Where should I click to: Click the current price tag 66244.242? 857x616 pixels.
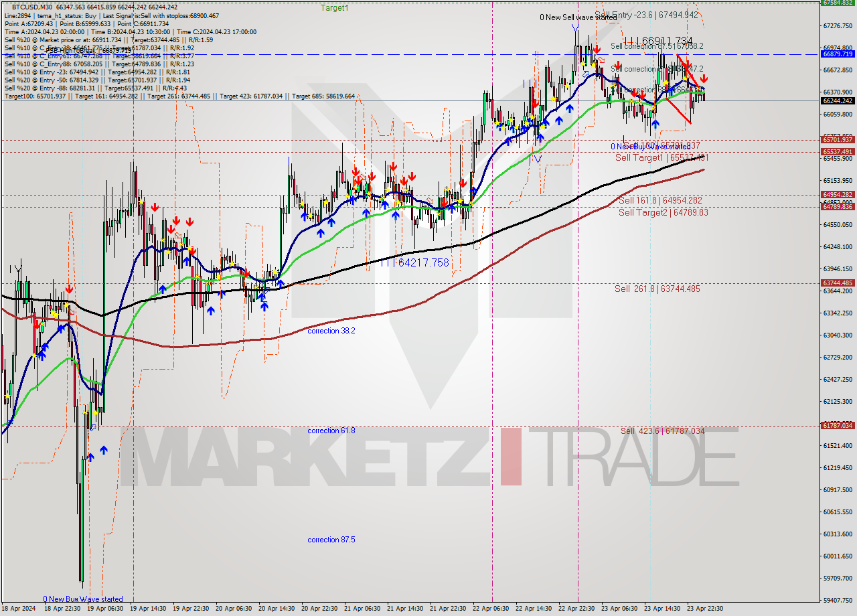pos(837,100)
